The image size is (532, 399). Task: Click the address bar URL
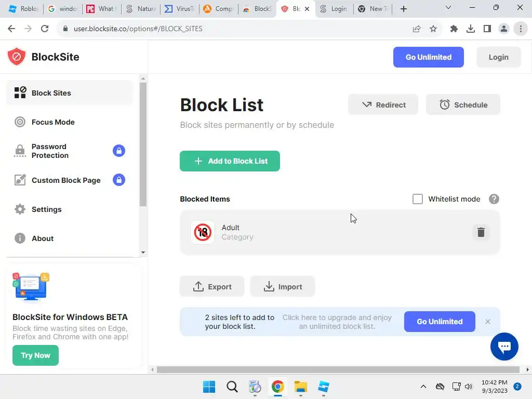pyautogui.click(x=138, y=29)
